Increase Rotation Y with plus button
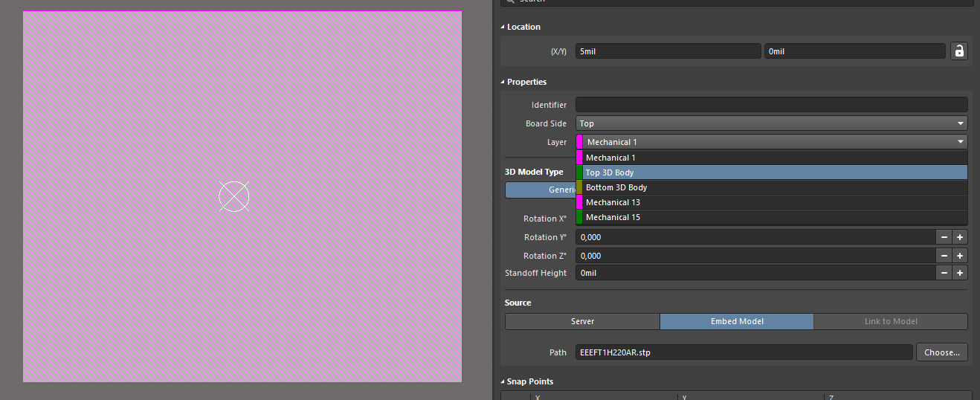Image resolution: width=980 pixels, height=400 pixels. (x=960, y=237)
